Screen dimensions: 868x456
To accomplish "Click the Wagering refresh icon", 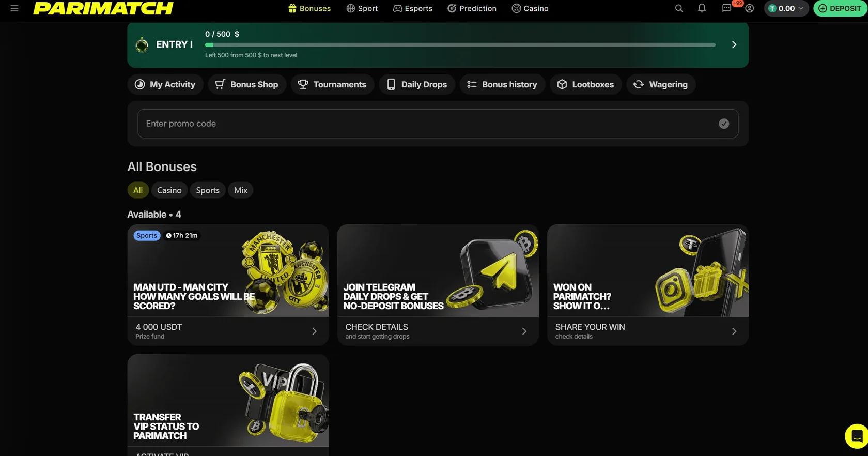I will click(x=639, y=84).
